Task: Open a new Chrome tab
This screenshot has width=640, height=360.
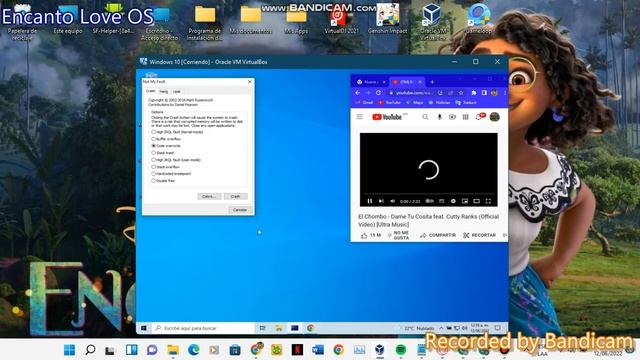Action: click(x=432, y=82)
